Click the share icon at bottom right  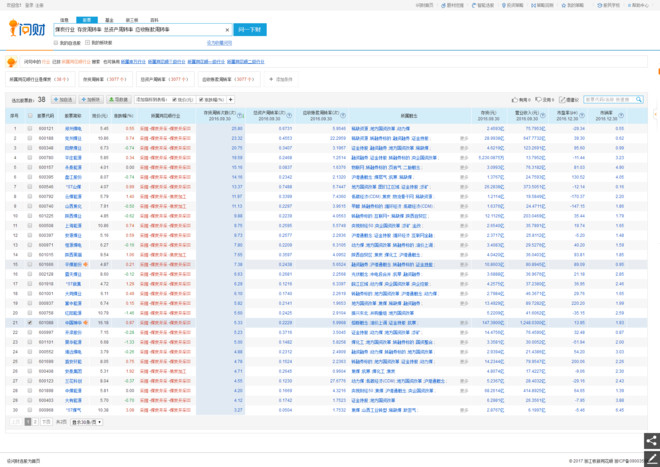pos(652,441)
